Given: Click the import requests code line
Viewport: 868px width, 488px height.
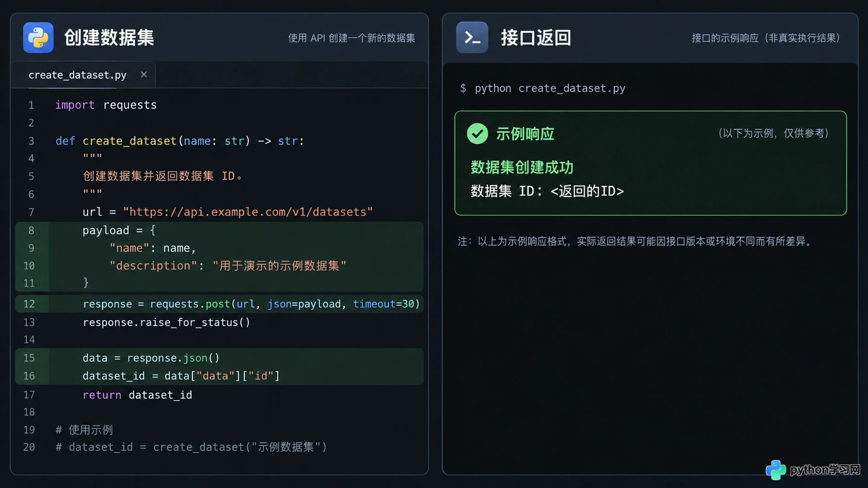Looking at the screenshot, I should [106, 105].
